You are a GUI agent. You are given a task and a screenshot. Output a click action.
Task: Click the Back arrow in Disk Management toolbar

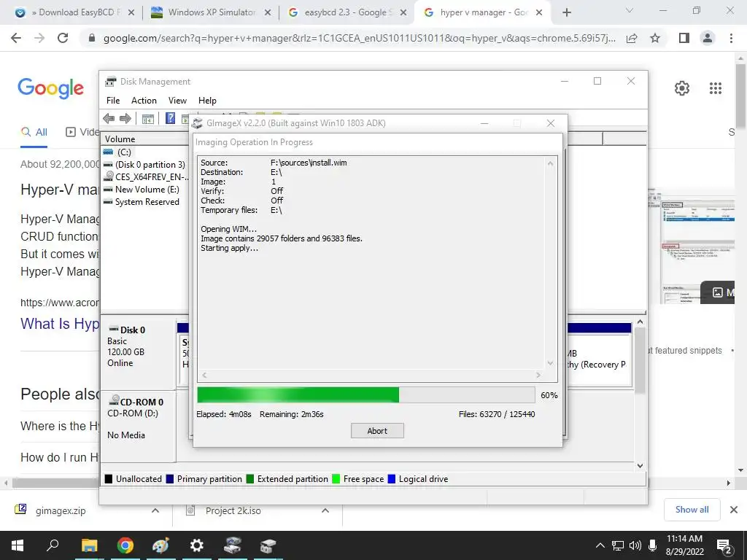click(x=109, y=119)
